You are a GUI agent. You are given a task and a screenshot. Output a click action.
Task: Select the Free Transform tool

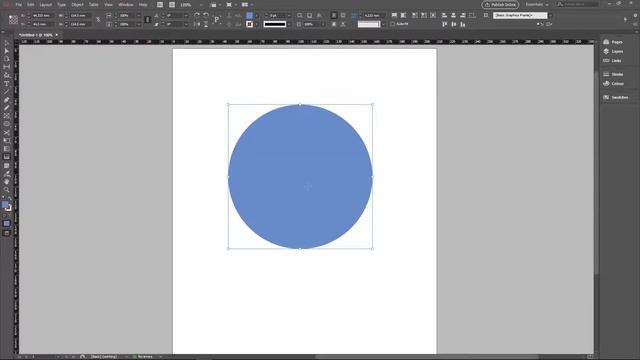[7, 141]
